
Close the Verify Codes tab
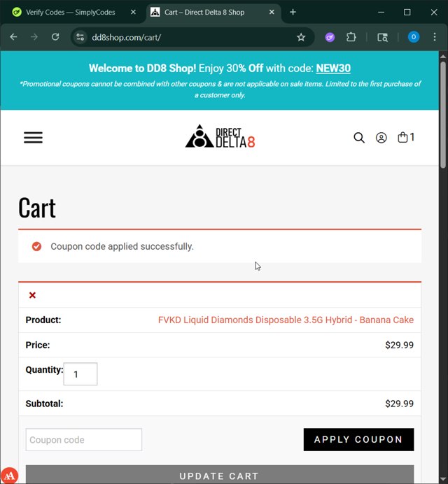133,12
